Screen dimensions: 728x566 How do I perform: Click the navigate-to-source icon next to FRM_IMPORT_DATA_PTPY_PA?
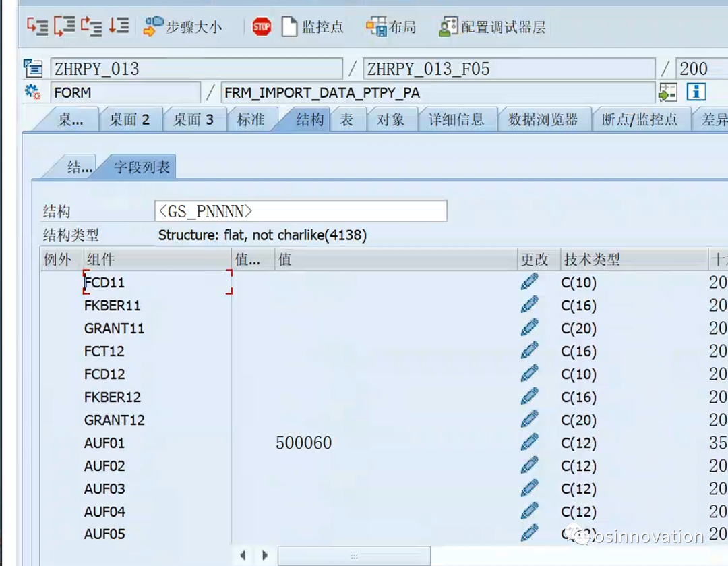667,92
